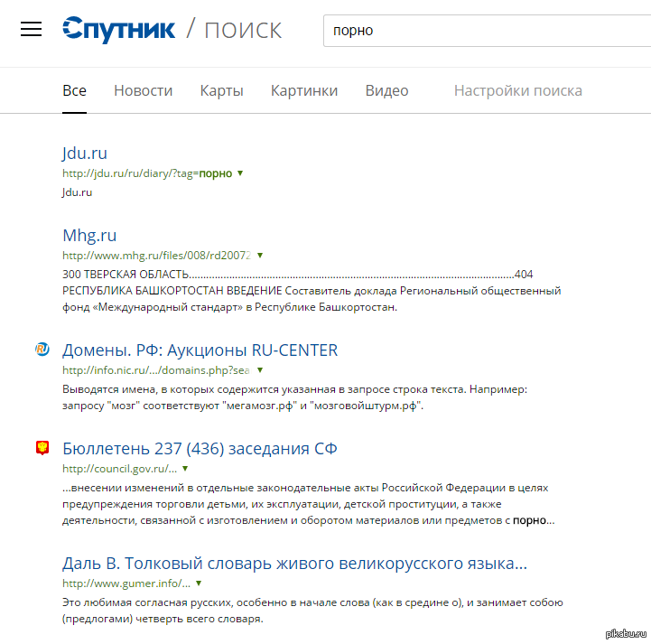The width and height of the screenshot is (651, 644).
Task: Click the www.mhg.ru/files URL link
Action: [156, 256]
